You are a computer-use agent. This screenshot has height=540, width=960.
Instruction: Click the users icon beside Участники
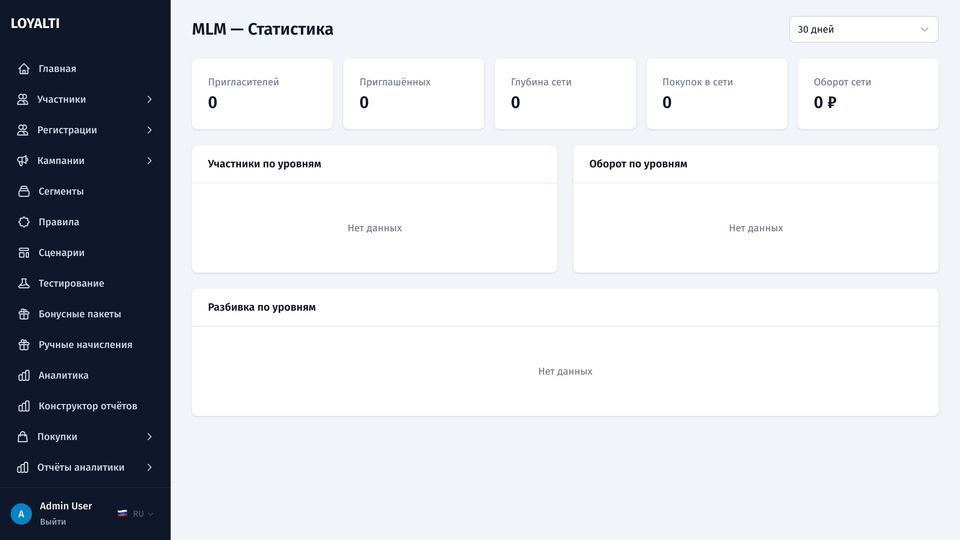click(x=23, y=99)
